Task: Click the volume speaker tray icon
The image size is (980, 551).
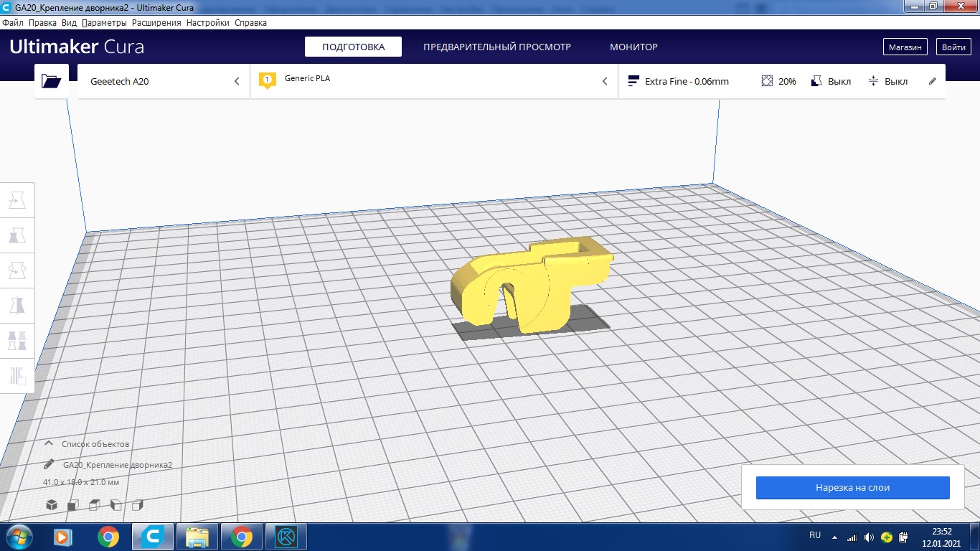Action: pyautogui.click(x=869, y=537)
